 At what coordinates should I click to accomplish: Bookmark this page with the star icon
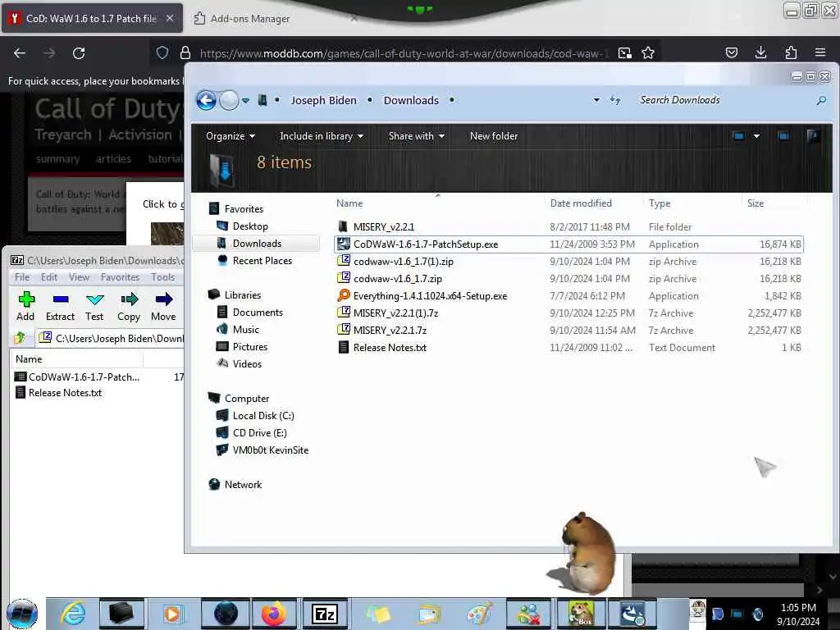click(648, 53)
